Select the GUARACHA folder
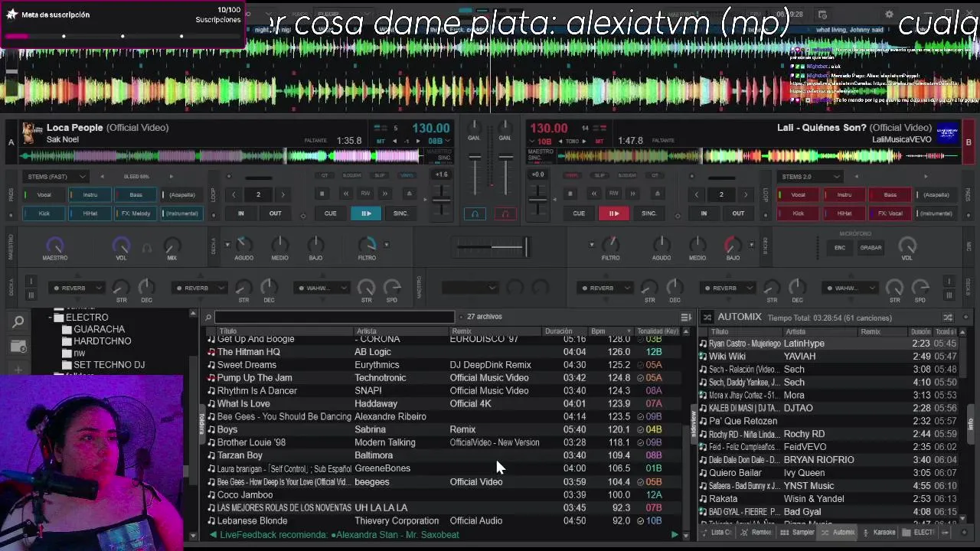This screenshot has width=980, height=551. click(x=99, y=329)
